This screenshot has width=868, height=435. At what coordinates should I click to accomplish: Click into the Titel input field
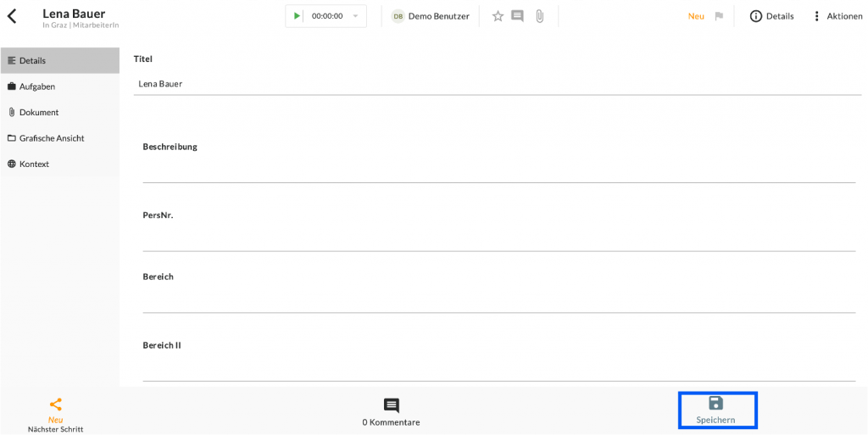[x=497, y=84]
